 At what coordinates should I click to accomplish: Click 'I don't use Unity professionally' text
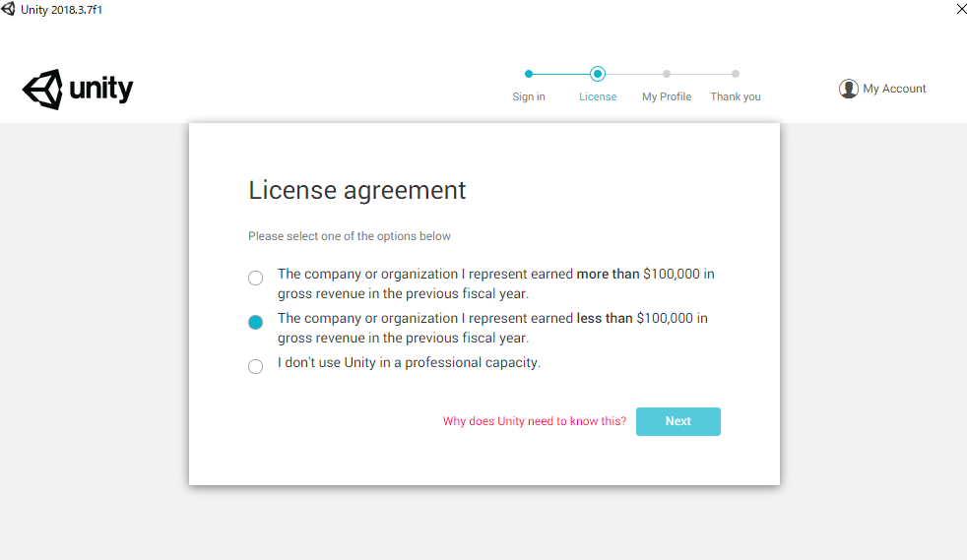pos(409,363)
